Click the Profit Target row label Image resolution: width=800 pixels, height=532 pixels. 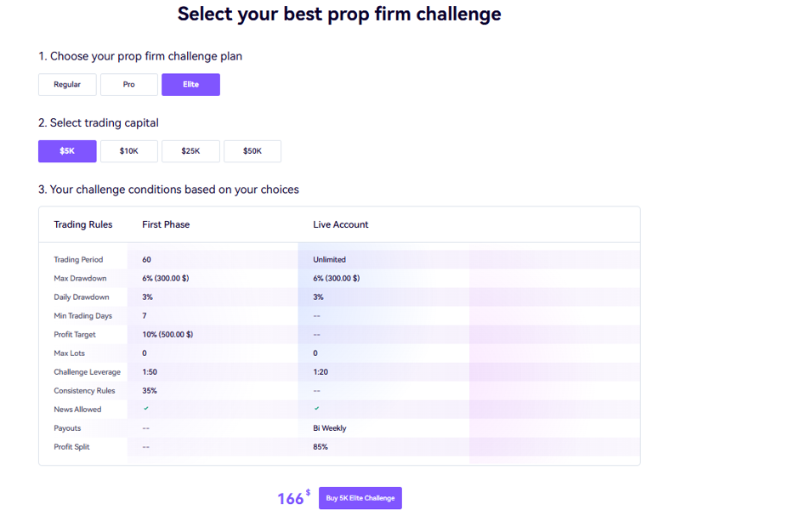pyautogui.click(x=75, y=334)
